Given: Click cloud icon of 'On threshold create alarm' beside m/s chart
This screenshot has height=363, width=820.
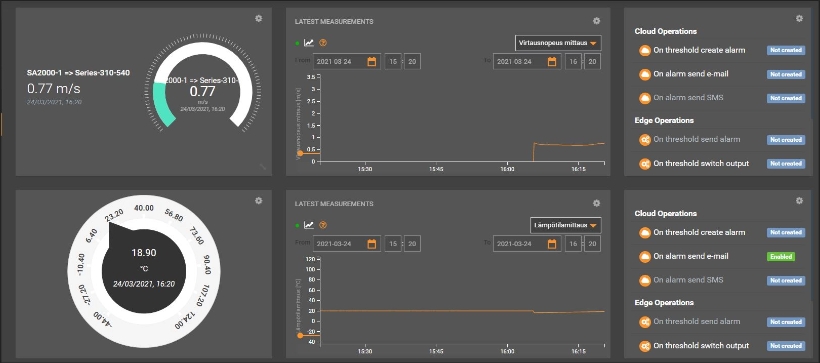Looking at the screenshot, I should pos(645,51).
